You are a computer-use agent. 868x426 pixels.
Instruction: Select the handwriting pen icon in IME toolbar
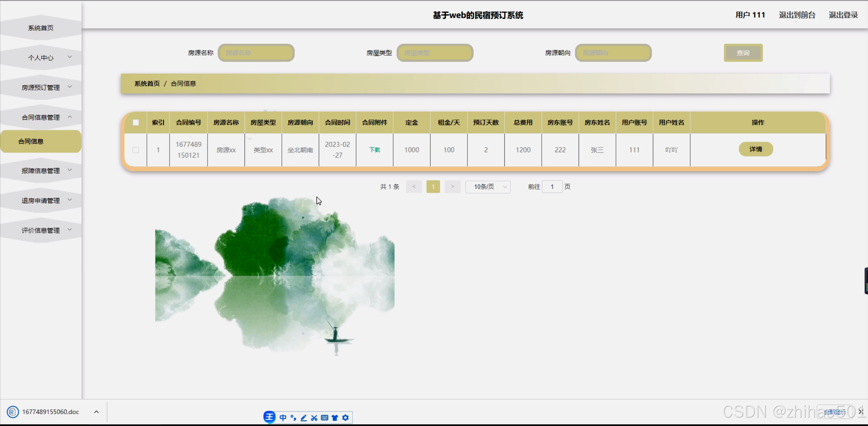pos(304,418)
